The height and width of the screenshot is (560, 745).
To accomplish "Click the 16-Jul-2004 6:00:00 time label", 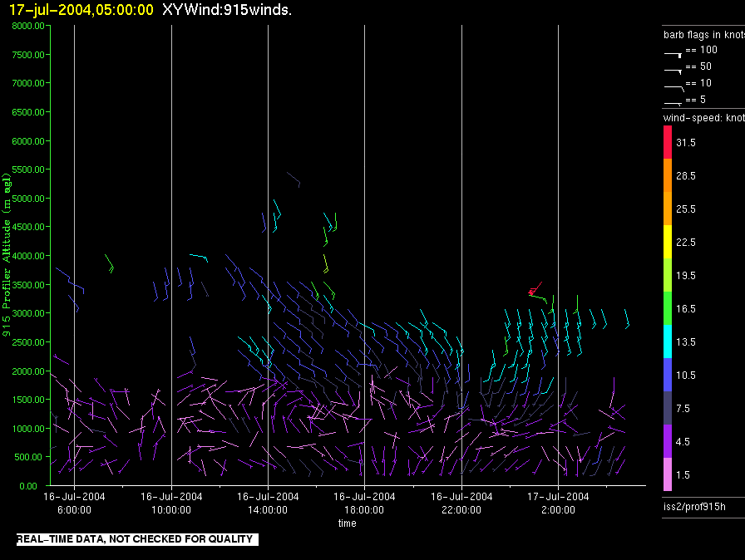I will tap(74, 503).
